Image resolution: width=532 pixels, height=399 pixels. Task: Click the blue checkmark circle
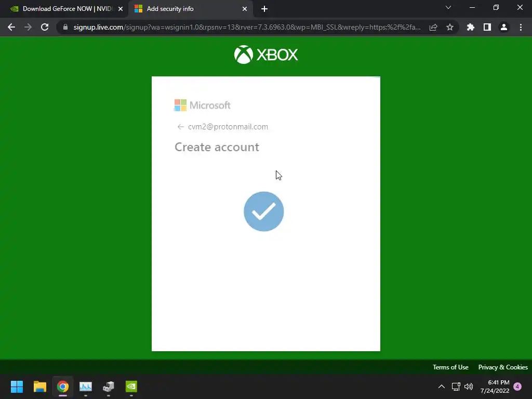(x=263, y=211)
